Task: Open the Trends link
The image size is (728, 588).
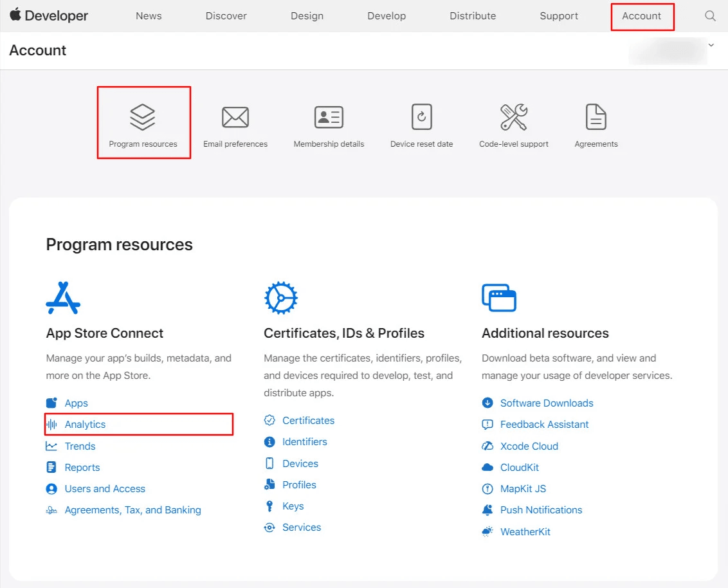Action: (80, 446)
